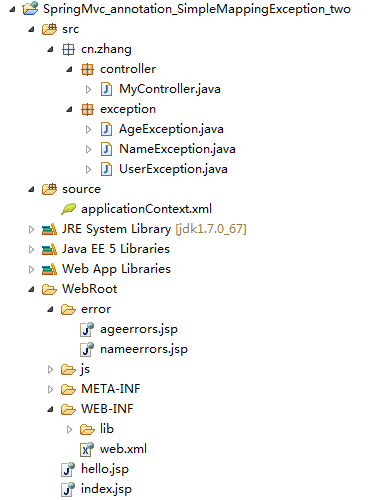Select UserException.java in the tree
372x500 pixels.
click(173, 169)
